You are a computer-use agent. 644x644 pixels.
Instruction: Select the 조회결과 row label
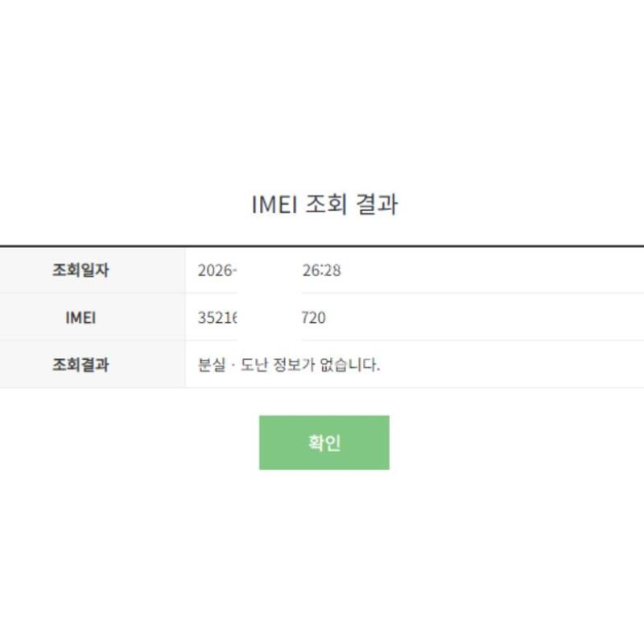point(80,365)
